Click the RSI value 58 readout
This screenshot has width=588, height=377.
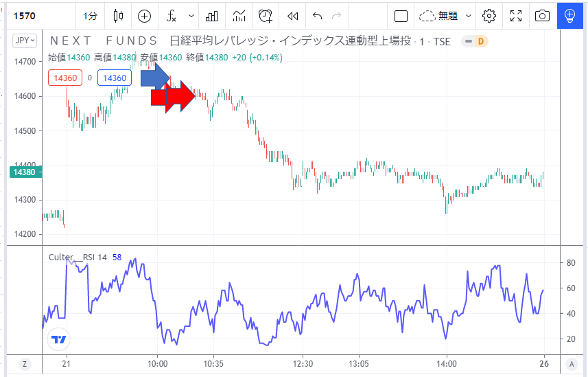117,258
